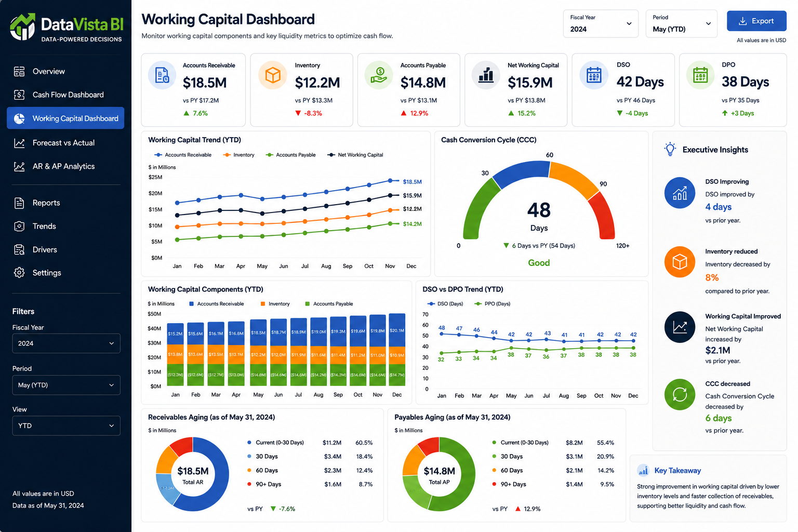The width and height of the screenshot is (798, 532).
Task: Click the DSO 42 Days value
Action: [x=640, y=82]
